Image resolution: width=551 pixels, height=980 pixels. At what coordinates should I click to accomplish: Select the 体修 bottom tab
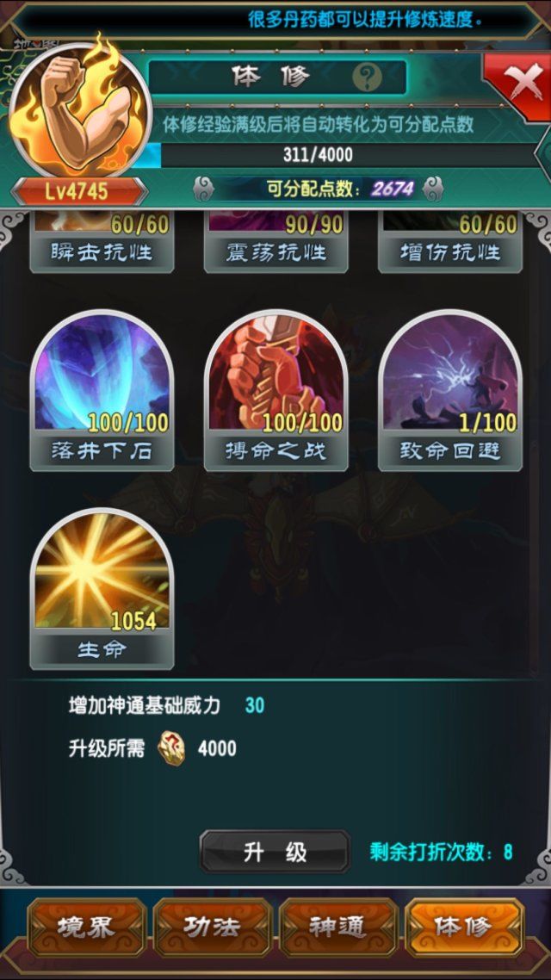coord(464,927)
